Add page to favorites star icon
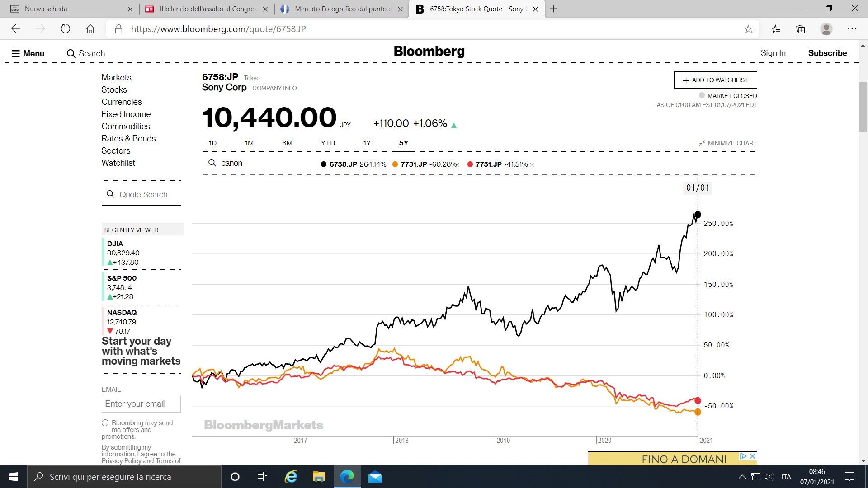The width and height of the screenshot is (868, 488). click(748, 29)
